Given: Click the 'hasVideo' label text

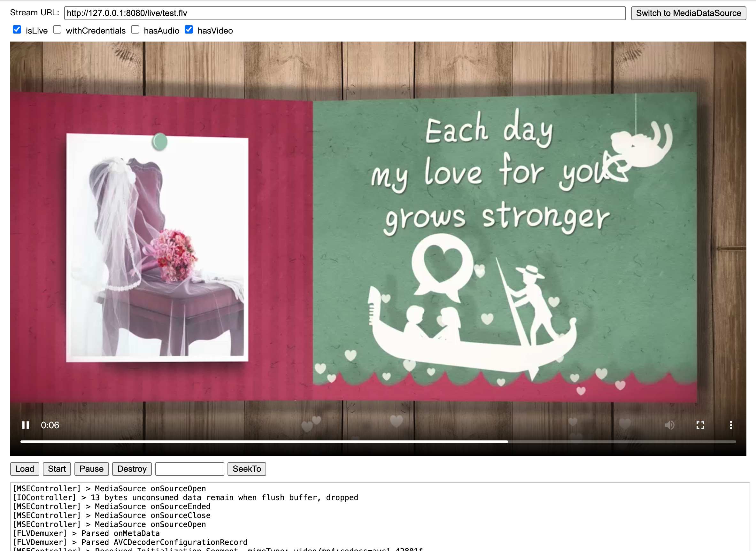Looking at the screenshot, I should (x=215, y=31).
